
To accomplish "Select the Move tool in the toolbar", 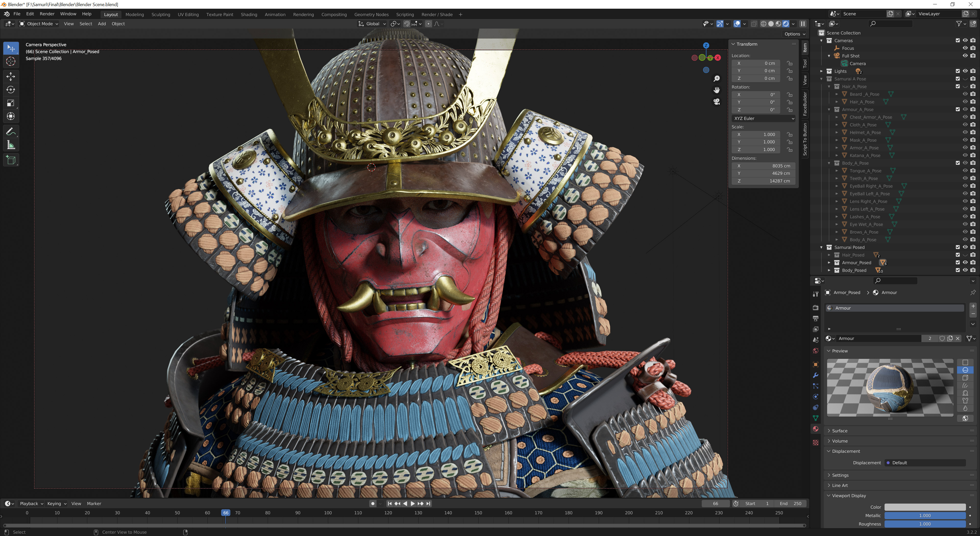I will click(11, 77).
